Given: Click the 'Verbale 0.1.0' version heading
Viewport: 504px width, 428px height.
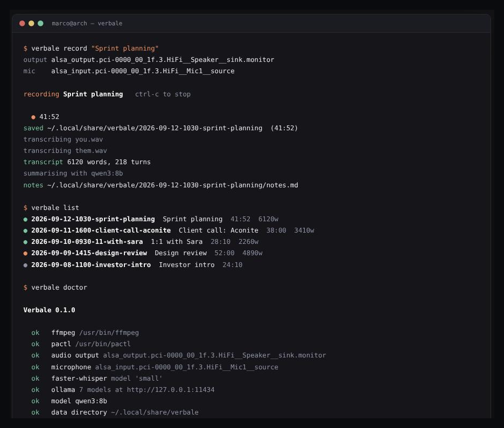Looking at the screenshot, I should click(49, 310).
